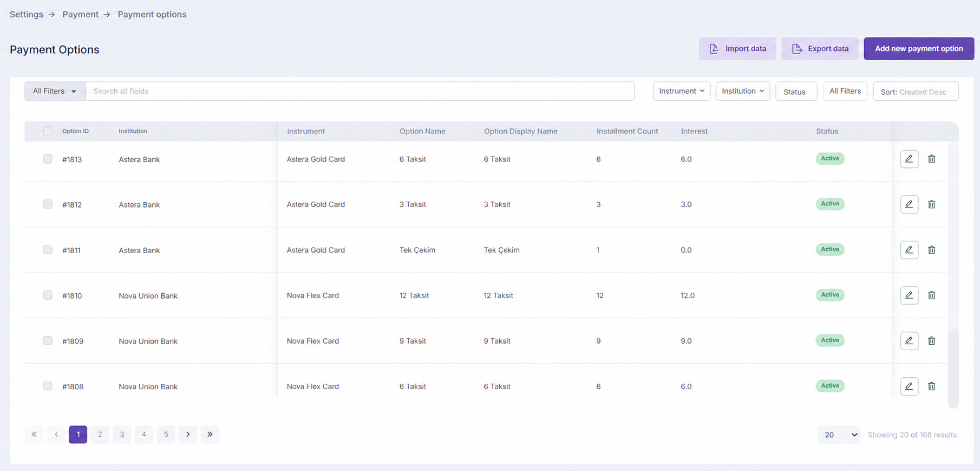This screenshot has width=980, height=471.
Task: Edit payment option #1809
Action: click(909, 341)
